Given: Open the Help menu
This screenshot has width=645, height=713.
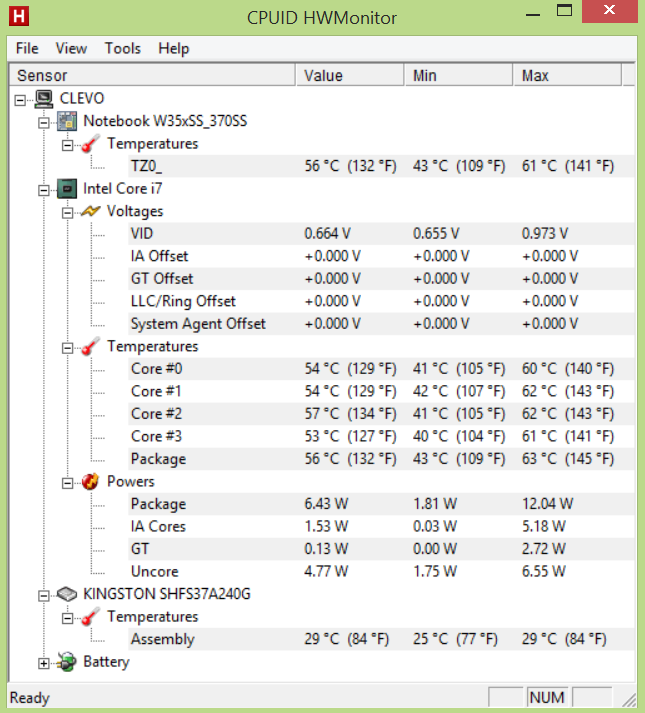Looking at the screenshot, I should point(173,48).
